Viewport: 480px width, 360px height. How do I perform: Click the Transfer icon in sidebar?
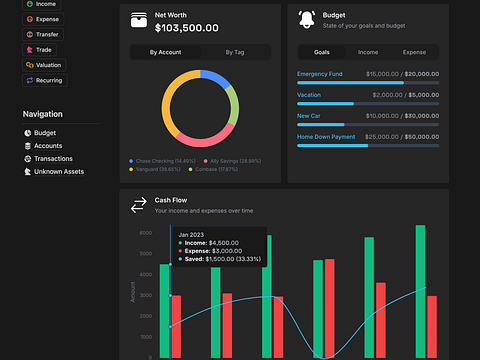point(30,34)
